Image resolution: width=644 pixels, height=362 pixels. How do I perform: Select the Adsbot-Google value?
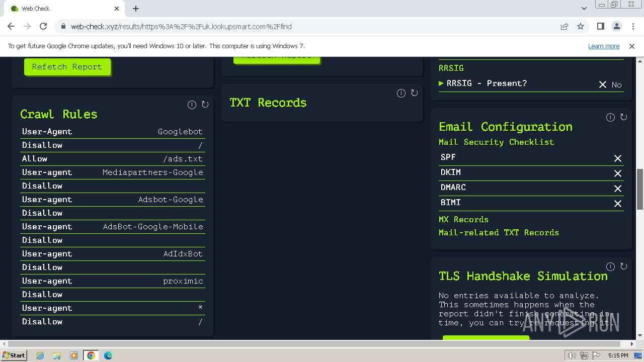171,200
